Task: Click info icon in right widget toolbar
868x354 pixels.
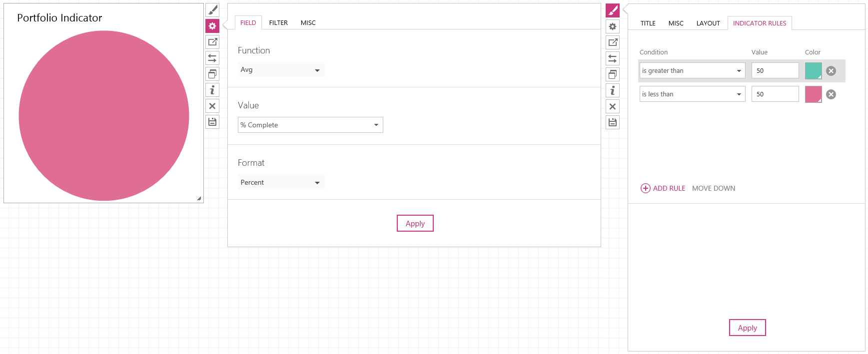Action: (613, 90)
